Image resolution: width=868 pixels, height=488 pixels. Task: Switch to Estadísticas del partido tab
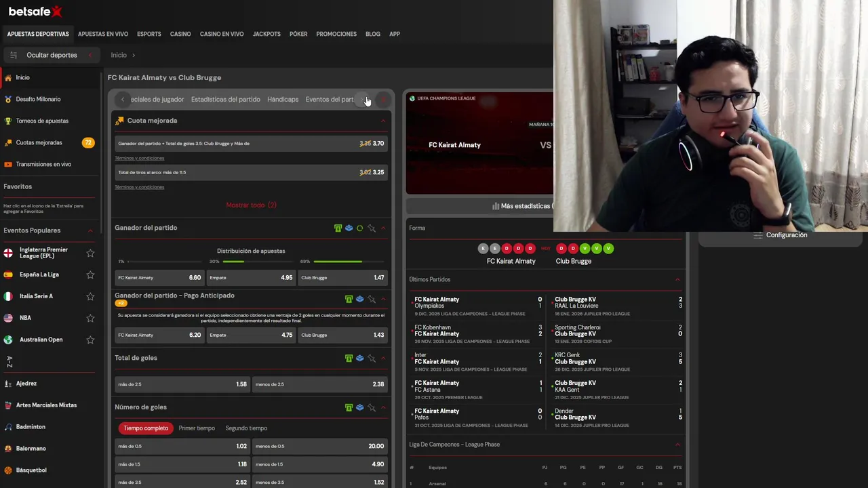pyautogui.click(x=225, y=100)
